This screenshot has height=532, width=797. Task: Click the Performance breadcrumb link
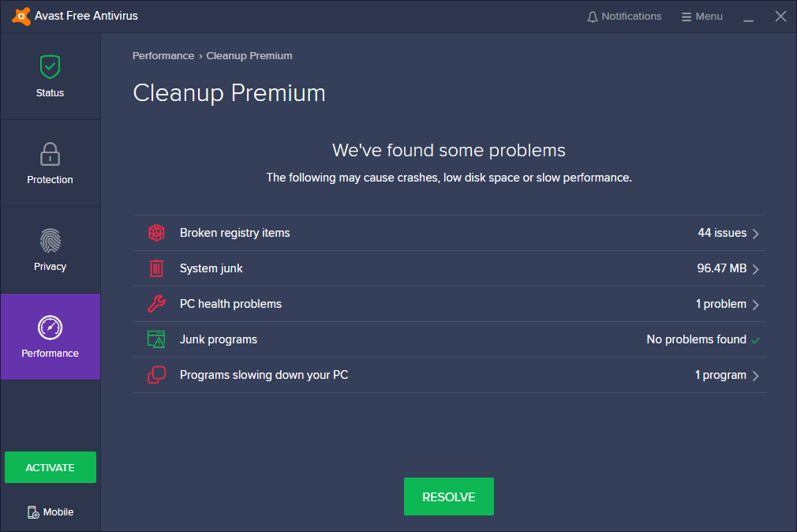tap(163, 56)
